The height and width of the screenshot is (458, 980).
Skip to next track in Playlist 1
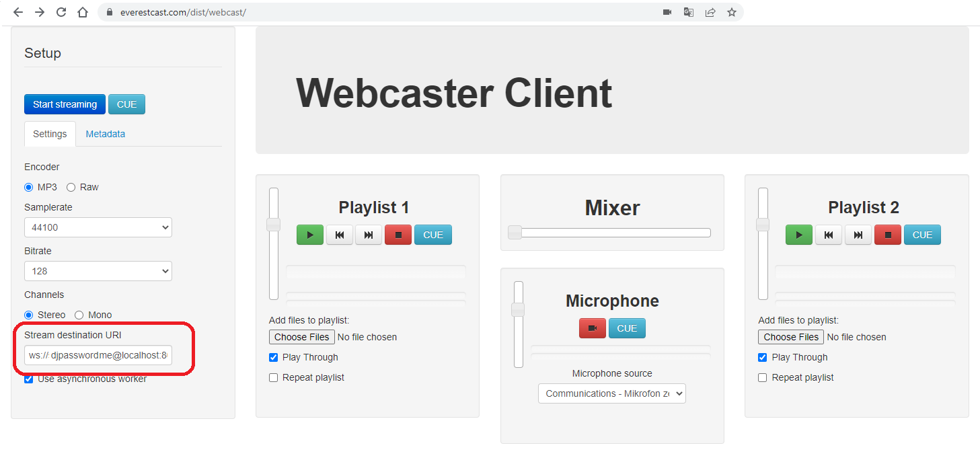coord(369,235)
